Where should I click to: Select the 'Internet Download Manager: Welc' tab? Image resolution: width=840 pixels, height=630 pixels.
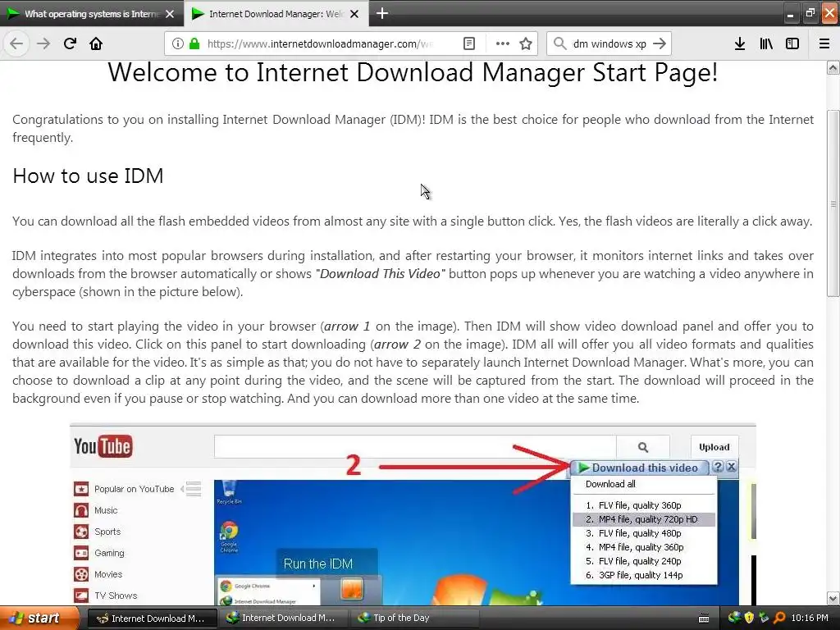point(276,14)
